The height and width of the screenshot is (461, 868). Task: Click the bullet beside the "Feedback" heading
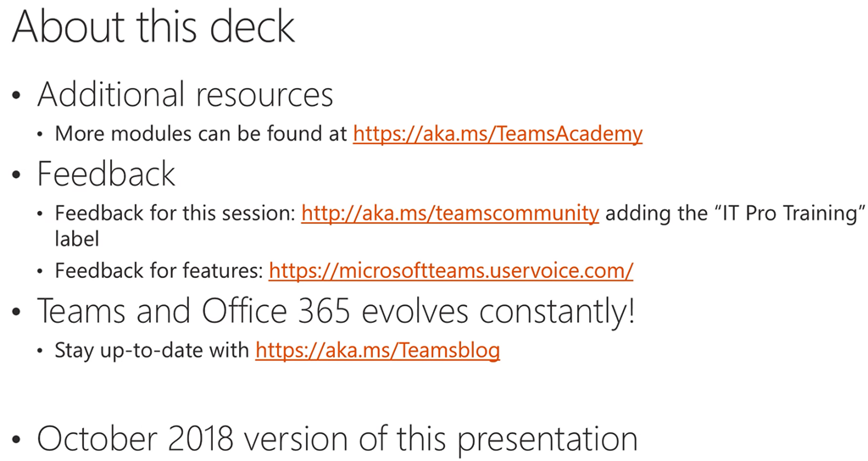(17, 175)
